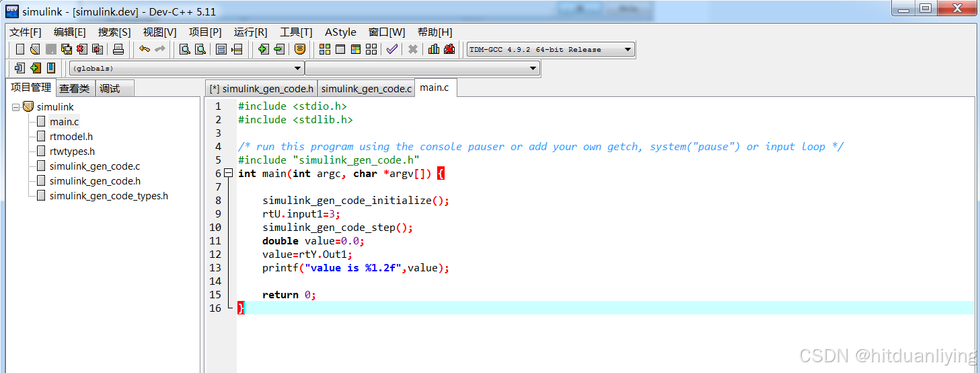Click the Close All files toolbar icon

point(98,49)
